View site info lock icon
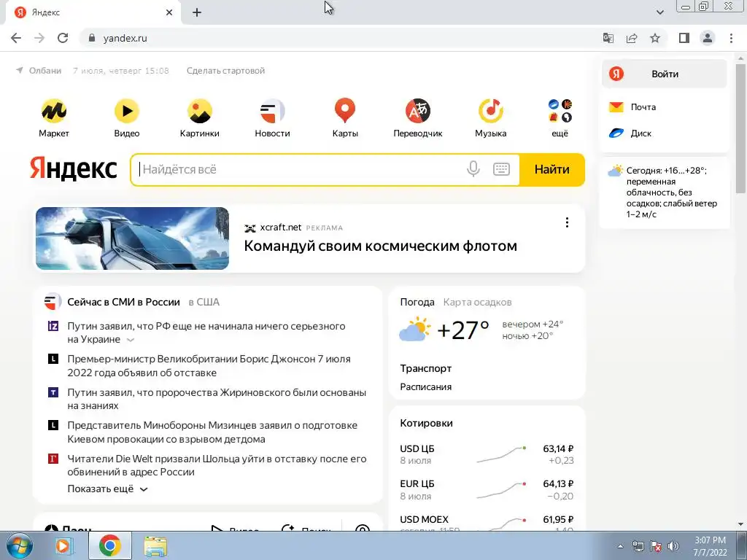The height and width of the screenshot is (560, 747). (x=92, y=38)
